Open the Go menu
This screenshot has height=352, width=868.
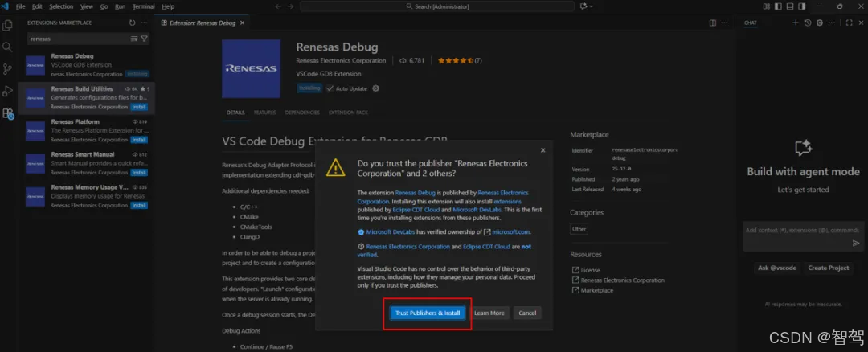pos(104,6)
